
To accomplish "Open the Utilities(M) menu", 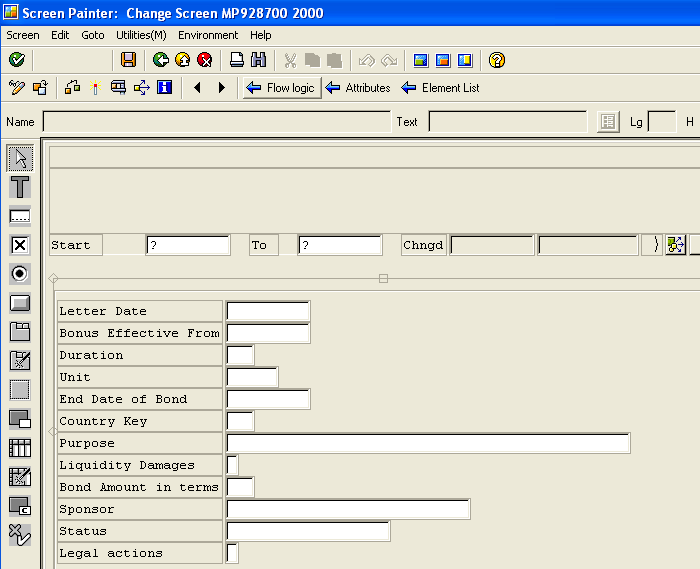I will coord(141,35).
